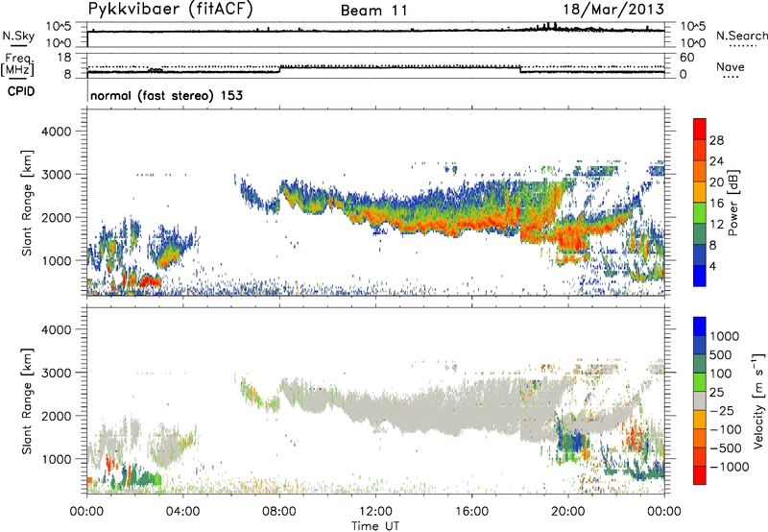768x532 pixels.
Task: Click the 04:00 time axis tick label
Action: pyautogui.click(x=182, y=512)
